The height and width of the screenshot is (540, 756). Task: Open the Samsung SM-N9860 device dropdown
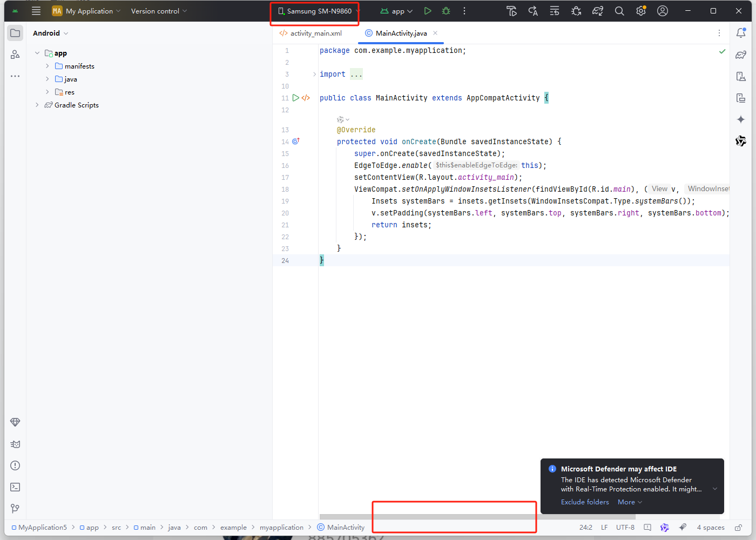(x=314, y=10)
